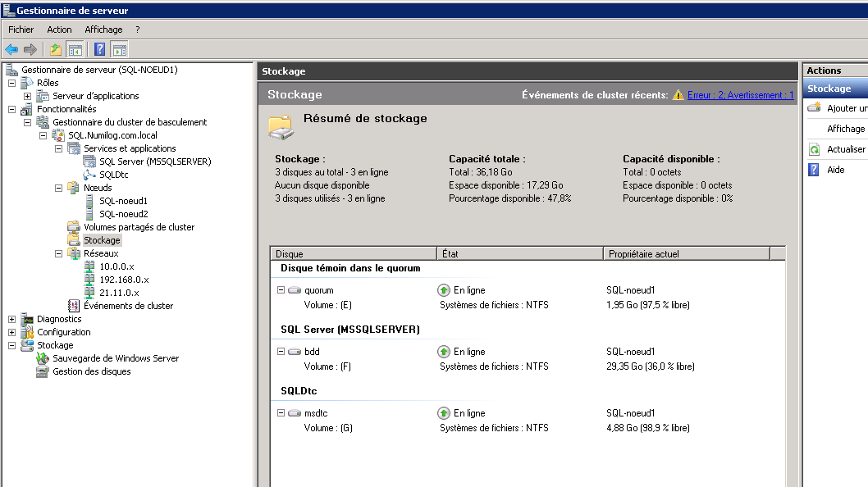Click Actualiser in the Actions pane

tap(845, 149)
